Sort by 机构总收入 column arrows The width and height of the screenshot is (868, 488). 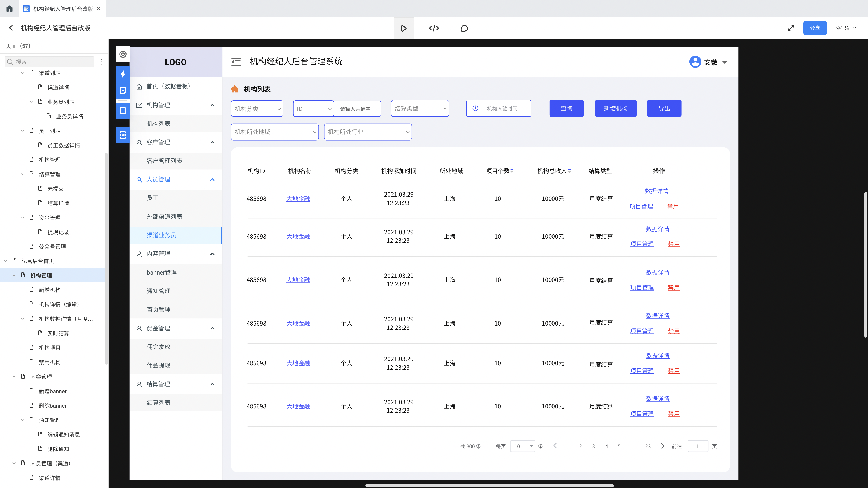tap(569, 171)
